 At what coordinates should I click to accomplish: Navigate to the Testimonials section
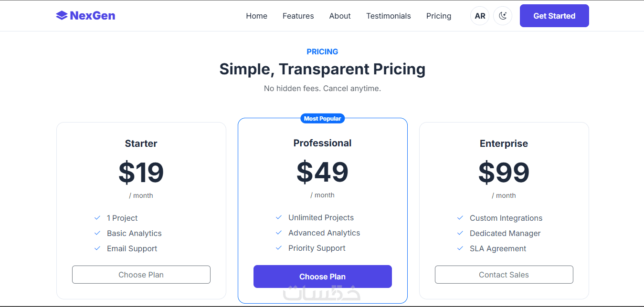pos(388,16)
